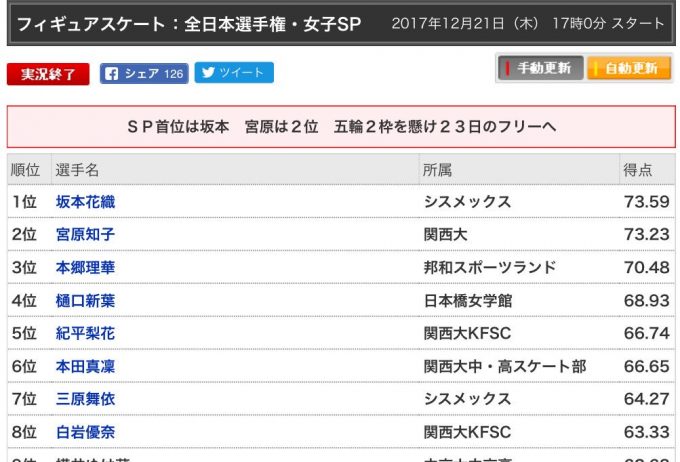Image resolution: width=680 pixels, height=462 pixels.
Task: Open skater 宮原知子's profile link
Action: 85,235
